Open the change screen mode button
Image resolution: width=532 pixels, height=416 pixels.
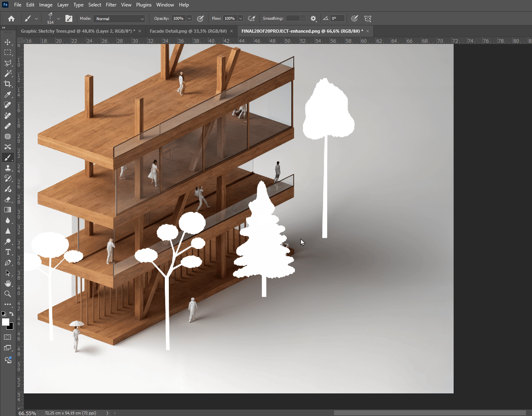tap(8, 348)
